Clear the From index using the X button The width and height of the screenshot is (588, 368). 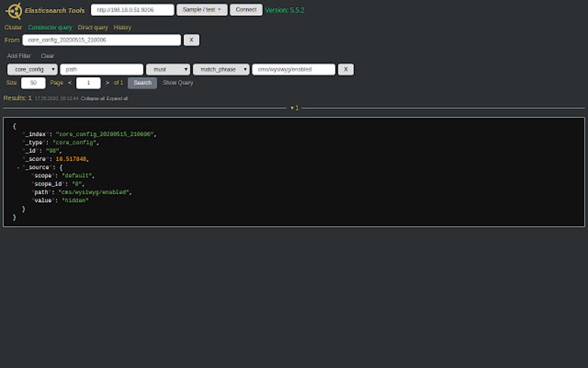point(191,40)
